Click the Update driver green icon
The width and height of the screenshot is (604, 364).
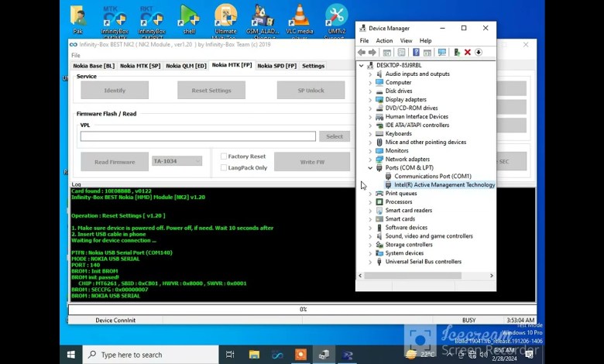[457, 53]
